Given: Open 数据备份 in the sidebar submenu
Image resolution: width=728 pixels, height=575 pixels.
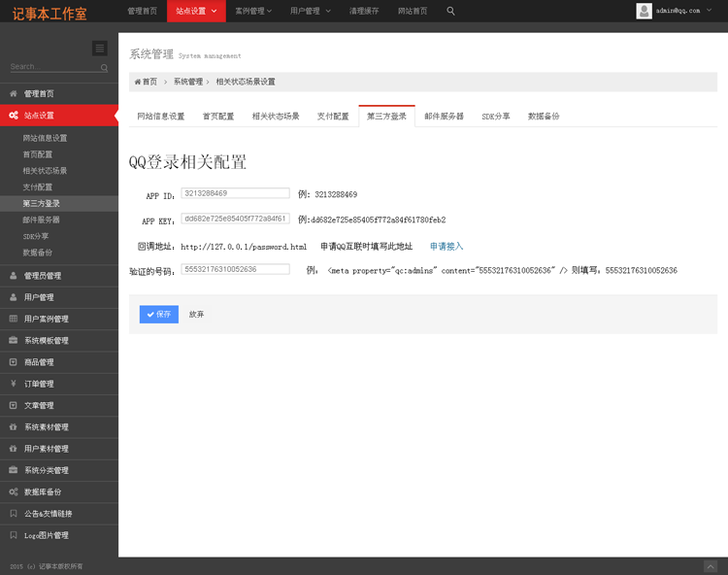Looking at the screenshot, I should 38,253.
